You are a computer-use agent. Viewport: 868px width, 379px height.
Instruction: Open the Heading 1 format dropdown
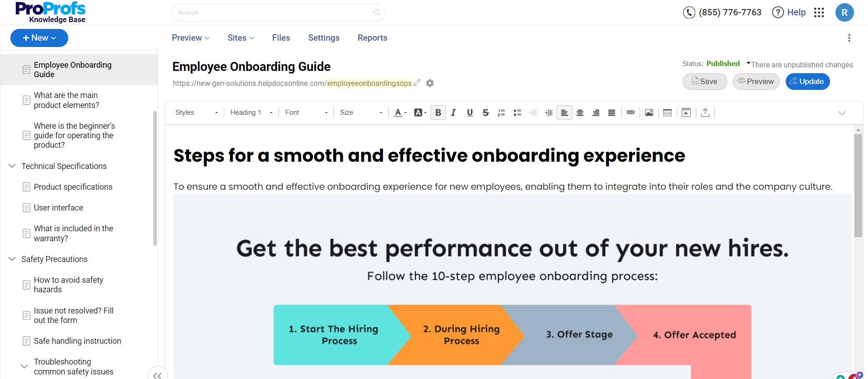[x=251, y=112]
